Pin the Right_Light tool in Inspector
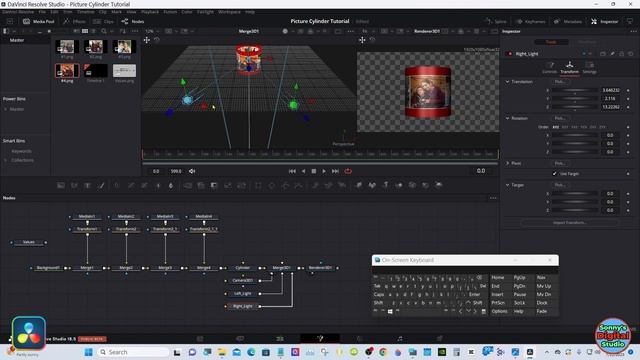The height and width of the screenshot is (360, 640). pos(612,54)
